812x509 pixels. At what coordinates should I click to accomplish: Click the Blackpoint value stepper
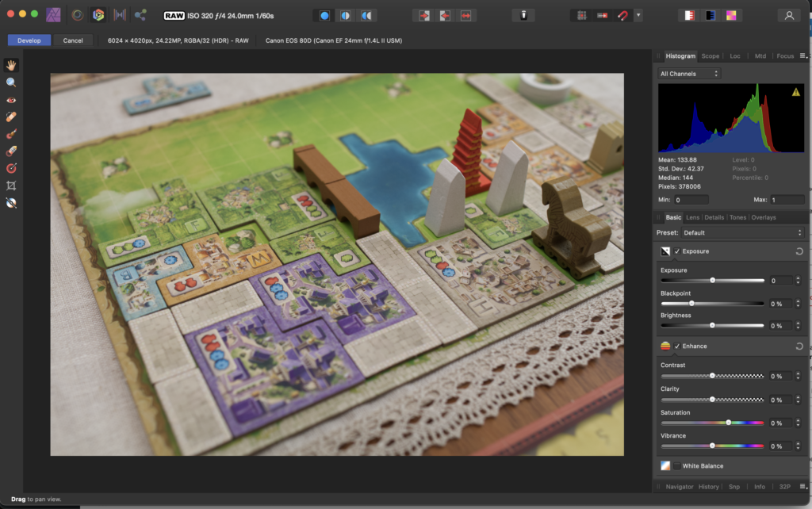798,304
